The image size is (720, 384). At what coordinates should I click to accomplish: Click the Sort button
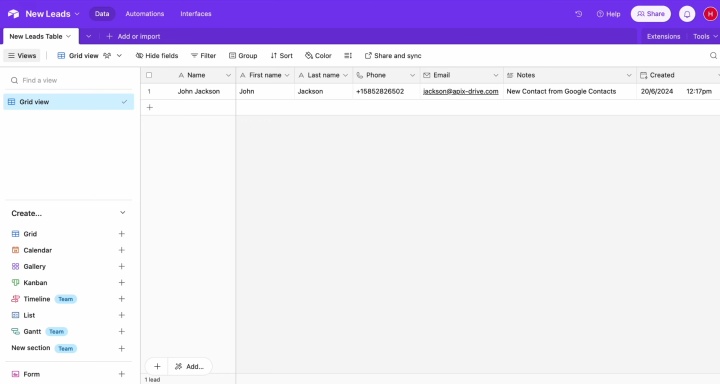281,56
